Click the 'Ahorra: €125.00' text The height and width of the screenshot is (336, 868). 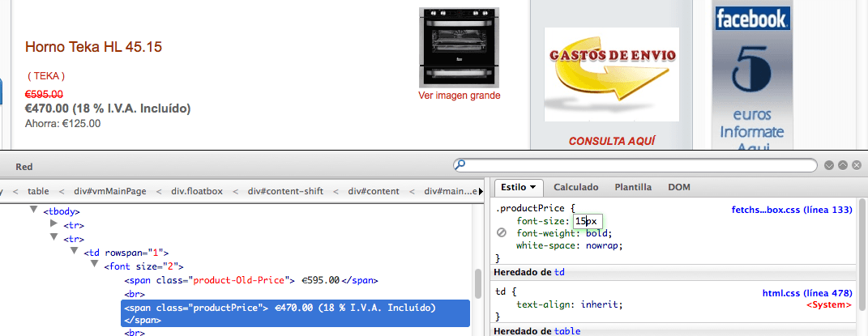(x=63, y=124)
